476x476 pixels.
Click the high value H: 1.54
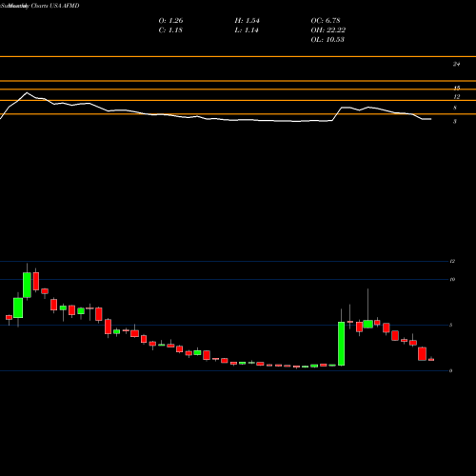click(x=247, y=21)
